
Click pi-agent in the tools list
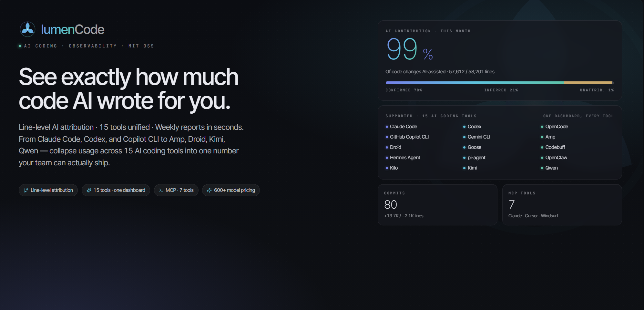[476, 158]
